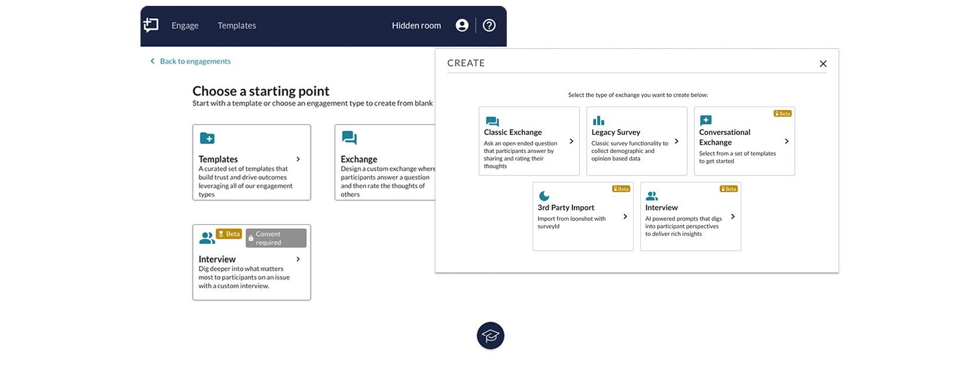
Task: Open Classic Exchange via its arrow
Action: pos(571,141)
